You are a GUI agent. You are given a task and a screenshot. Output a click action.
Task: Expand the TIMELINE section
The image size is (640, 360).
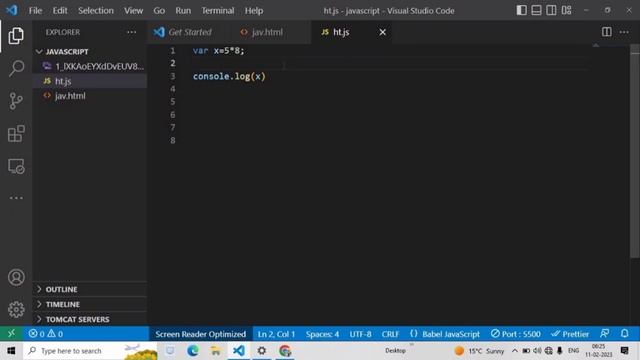click(90, 304)
